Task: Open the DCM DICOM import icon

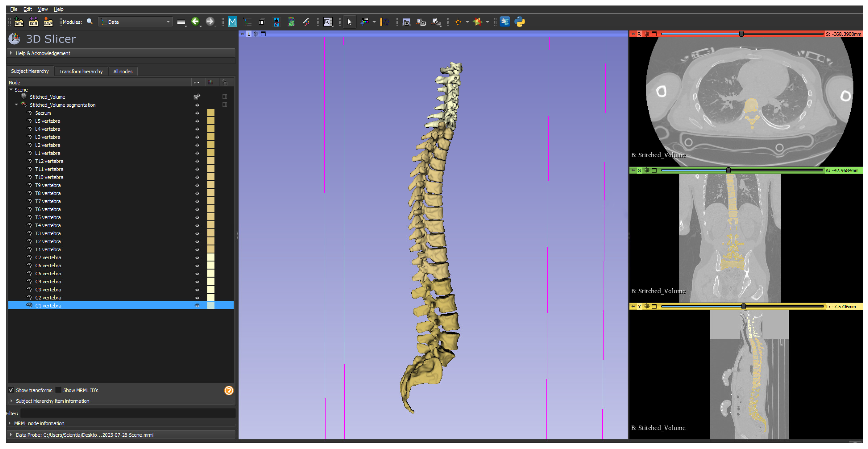Action: point(33,22)
